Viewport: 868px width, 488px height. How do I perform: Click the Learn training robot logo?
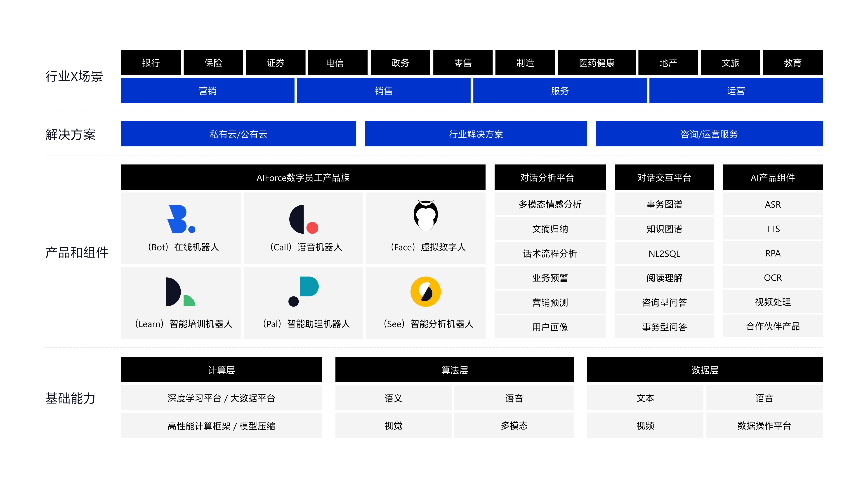point(180,292)
